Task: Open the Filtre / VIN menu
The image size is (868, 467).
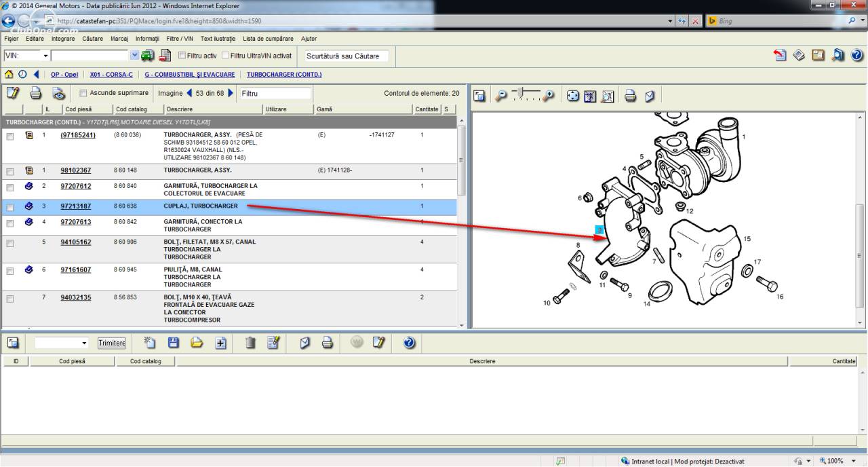Action: [180, 39]
